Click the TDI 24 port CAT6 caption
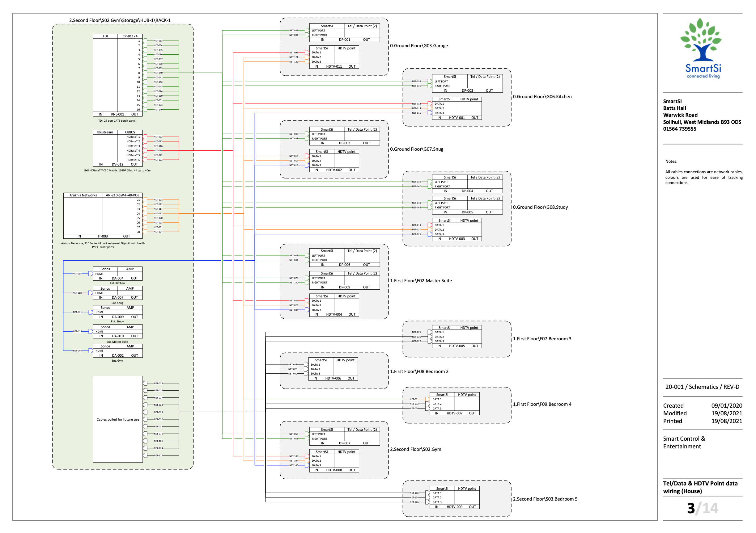This screenshot has width=756, height=533. (x=117, y=121)
